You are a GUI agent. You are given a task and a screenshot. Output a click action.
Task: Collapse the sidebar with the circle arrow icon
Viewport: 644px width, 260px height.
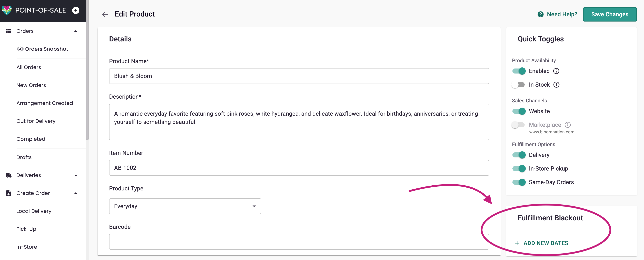[x=76, y=10]
